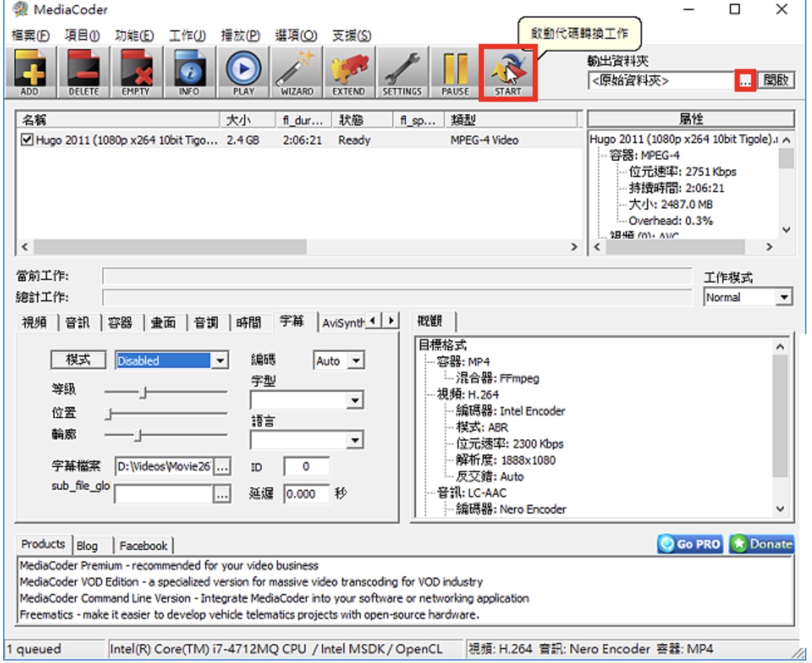Switch to the 容器 tab
This screenshot has width=812, height=663.
coord(120,322)
